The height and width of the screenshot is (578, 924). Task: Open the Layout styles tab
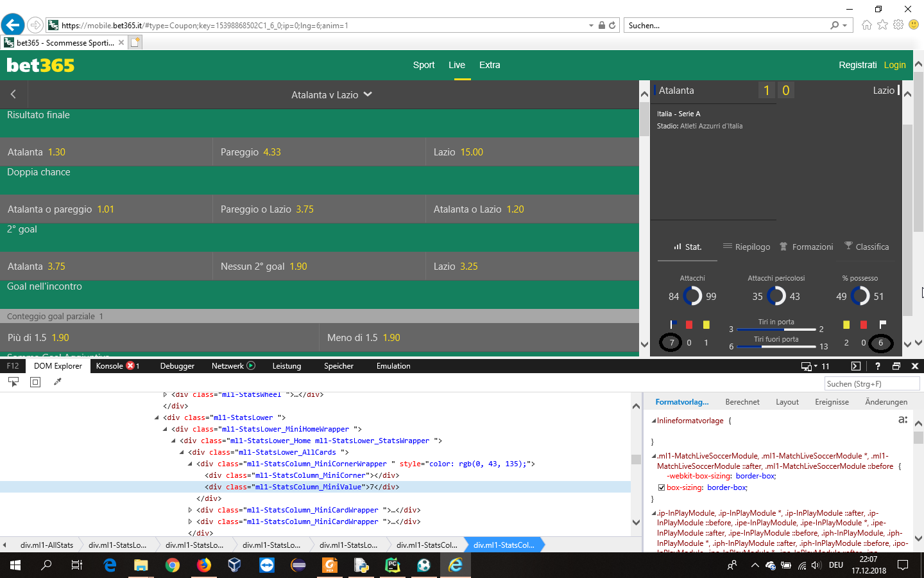point(787,402)
